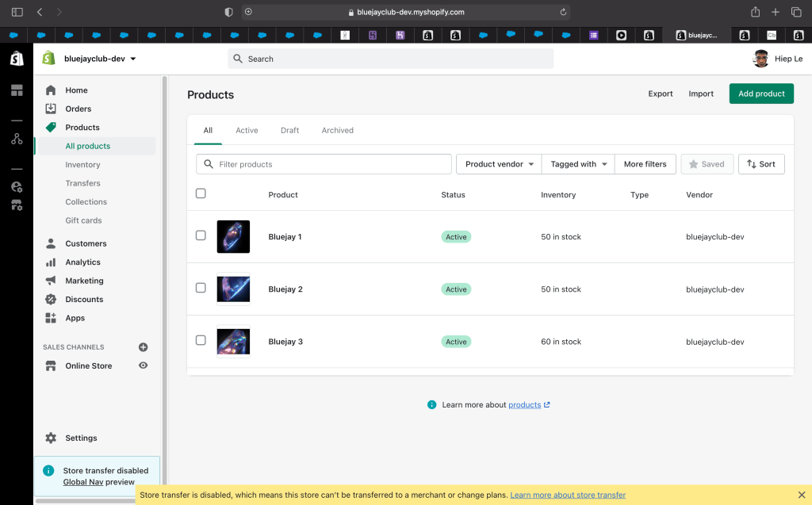Open the Learn more about store transfer link
Viewport: 812px width, 505px height.
pos(568,495)
